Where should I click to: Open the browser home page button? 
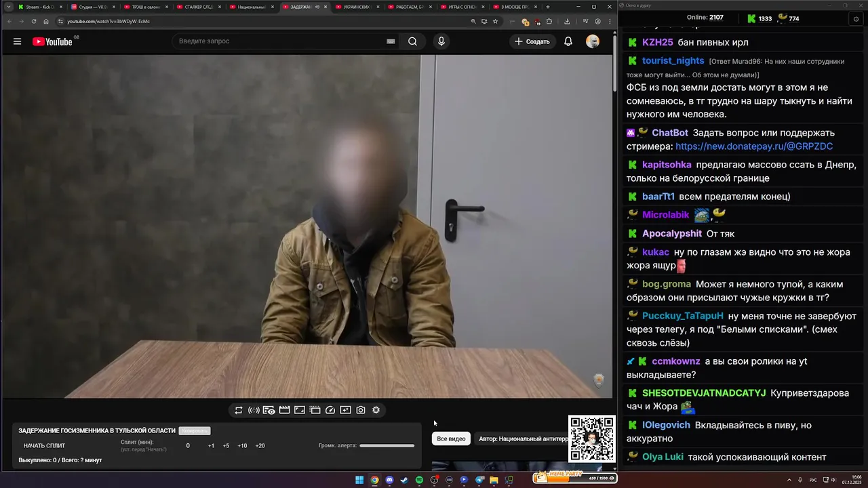coord(46,21)
